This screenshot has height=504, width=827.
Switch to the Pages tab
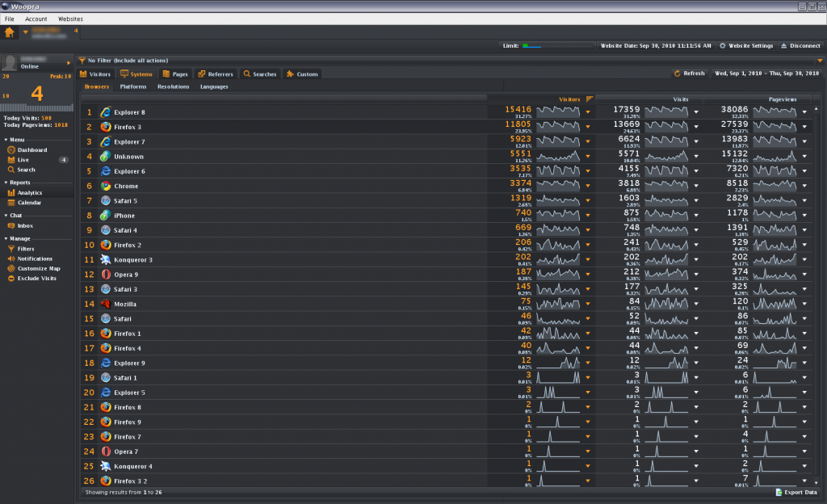click(x=175, y=74)
